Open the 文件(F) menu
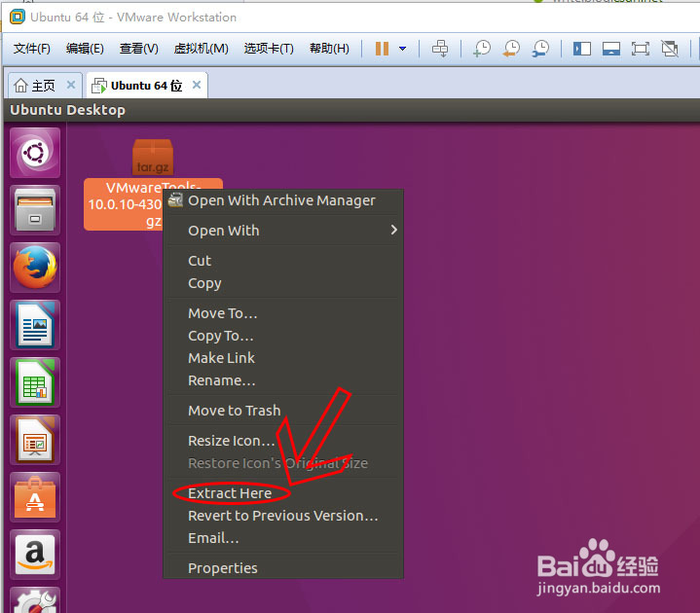The height and width of the screenshot is (613, 700). click(32, 49)
